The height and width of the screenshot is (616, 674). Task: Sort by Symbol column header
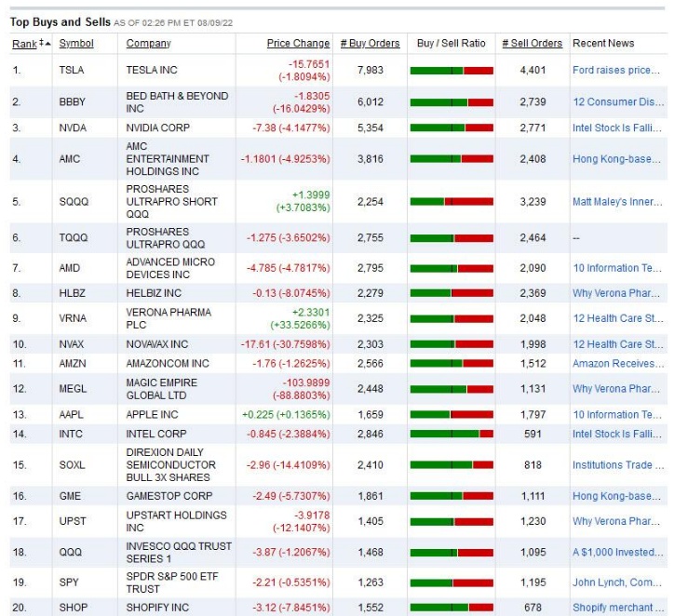pos(75,44)
